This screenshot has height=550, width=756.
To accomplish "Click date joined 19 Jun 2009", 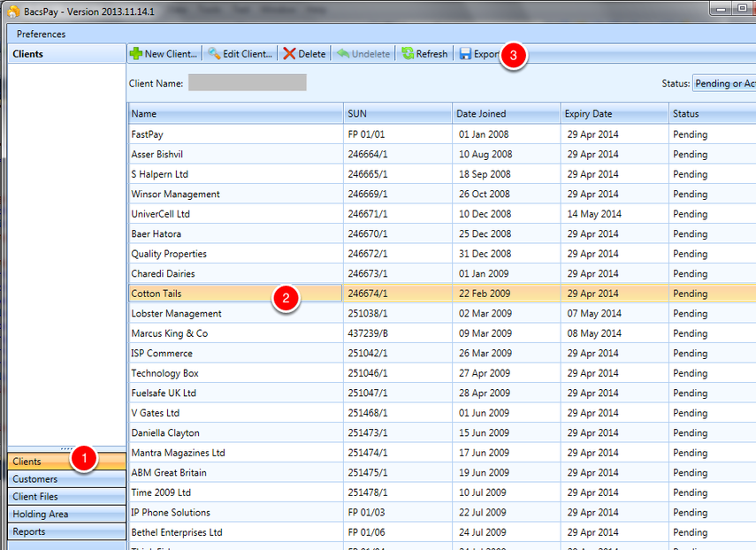I will pos(484,472).
